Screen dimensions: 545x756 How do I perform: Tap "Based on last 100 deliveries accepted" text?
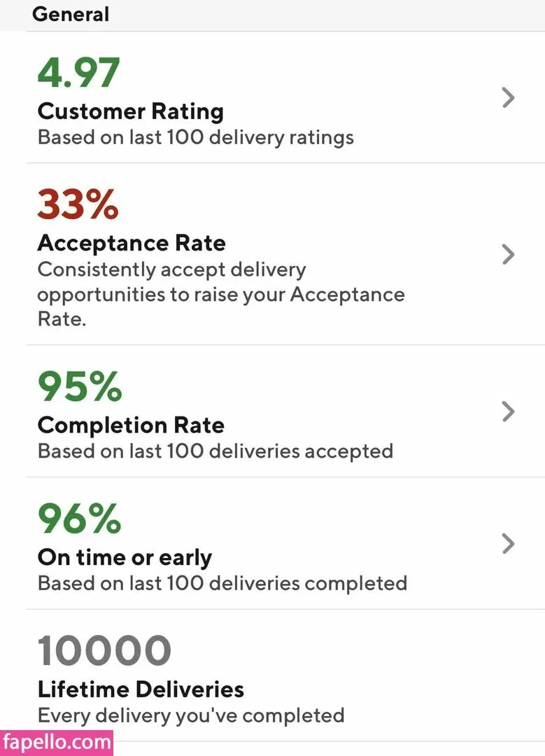(x=215, y=451)
